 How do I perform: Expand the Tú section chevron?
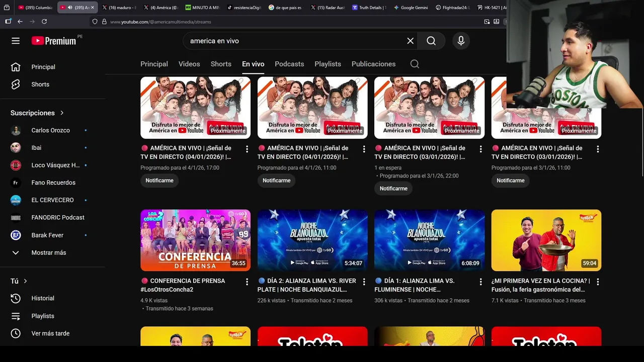[25, 281]
